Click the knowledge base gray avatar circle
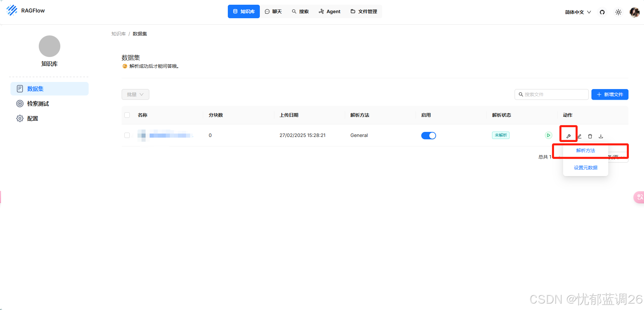This screenshot has width=644, height=310. tap(50, 46)
